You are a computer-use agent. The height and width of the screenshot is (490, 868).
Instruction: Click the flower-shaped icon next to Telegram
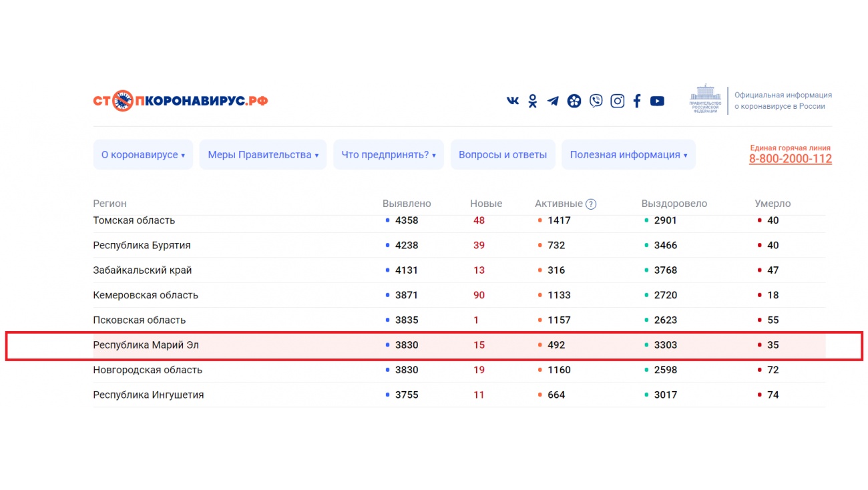(574, 101)
